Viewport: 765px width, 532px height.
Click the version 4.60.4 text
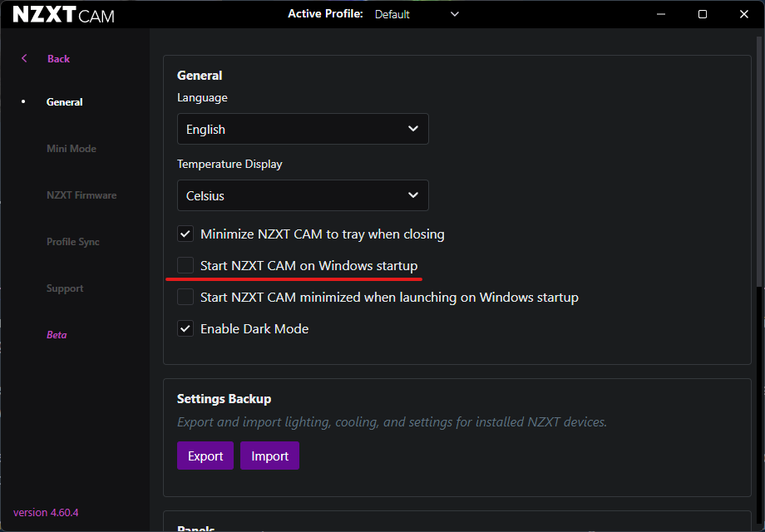pos(46,513)
